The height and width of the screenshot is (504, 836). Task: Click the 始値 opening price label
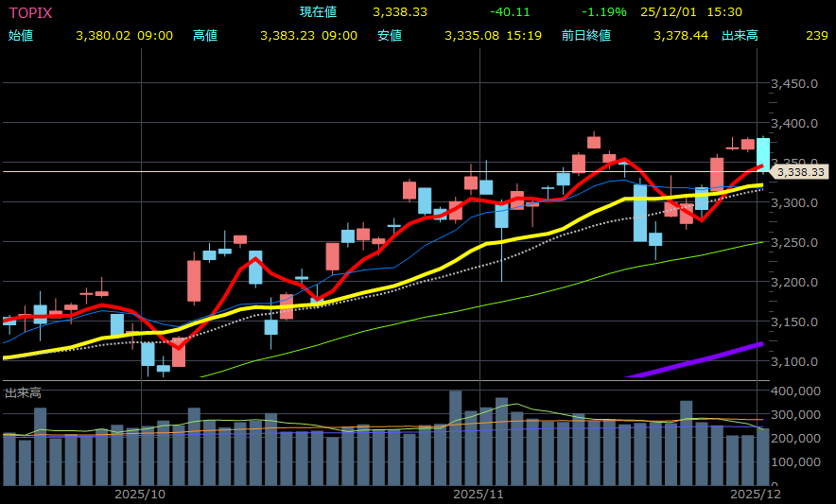point(21,36)
